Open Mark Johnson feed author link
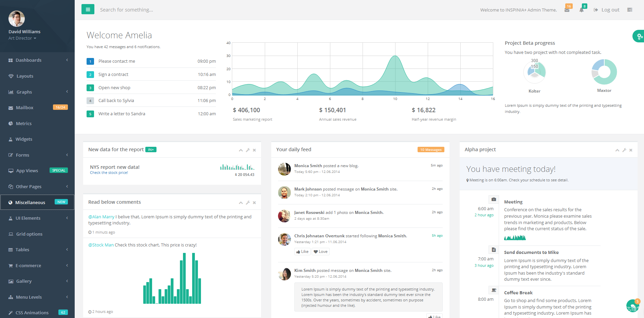644x318 pixels. tap(308, 189)
